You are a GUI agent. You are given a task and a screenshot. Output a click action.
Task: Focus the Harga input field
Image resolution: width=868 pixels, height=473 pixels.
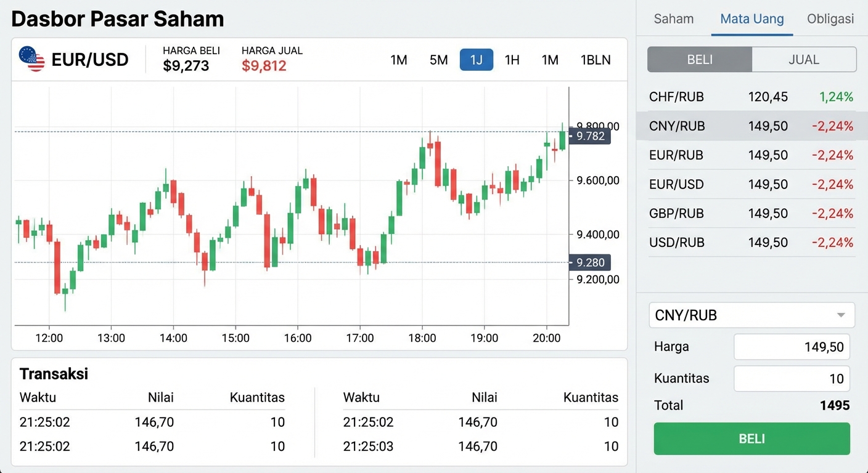pos(792,347)
